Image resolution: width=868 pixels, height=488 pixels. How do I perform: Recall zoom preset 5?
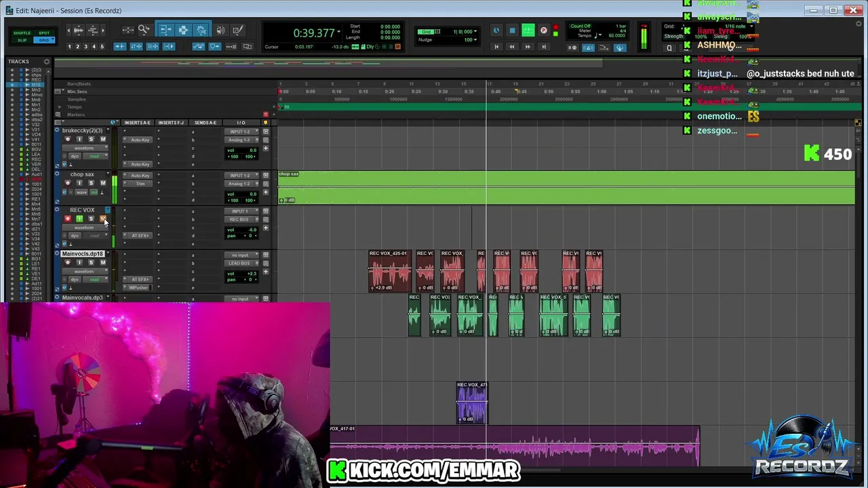pyautogui.click(x=102, y=47)
